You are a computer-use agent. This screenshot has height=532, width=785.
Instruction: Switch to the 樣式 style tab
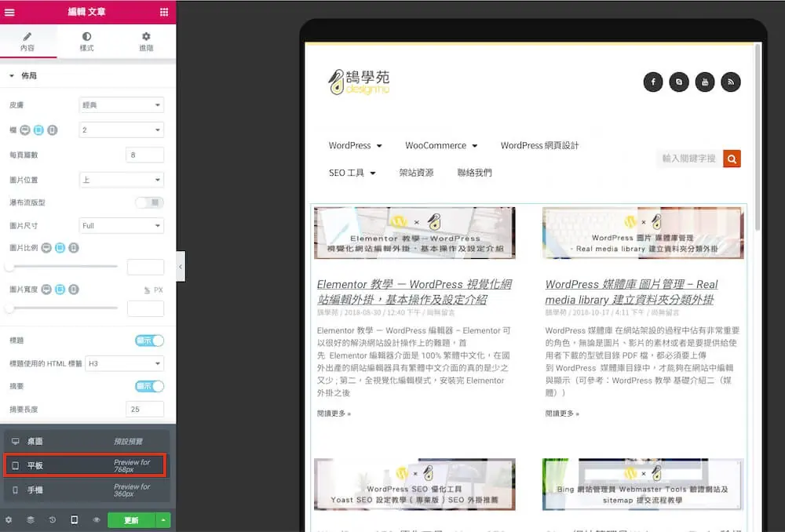86,42
